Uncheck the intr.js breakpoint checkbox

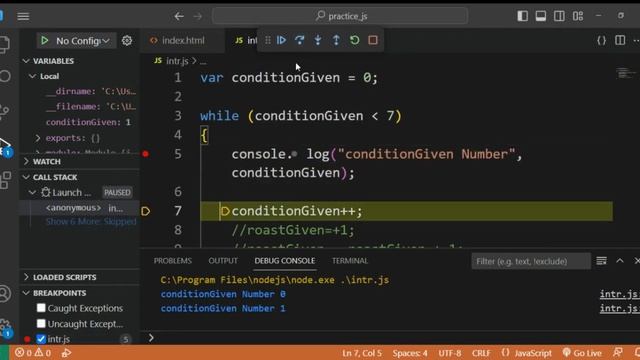(x=41, y=339)
